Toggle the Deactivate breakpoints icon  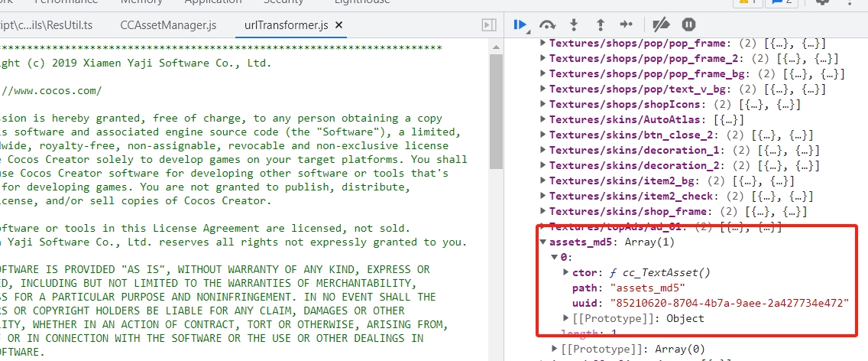(662, 24)
